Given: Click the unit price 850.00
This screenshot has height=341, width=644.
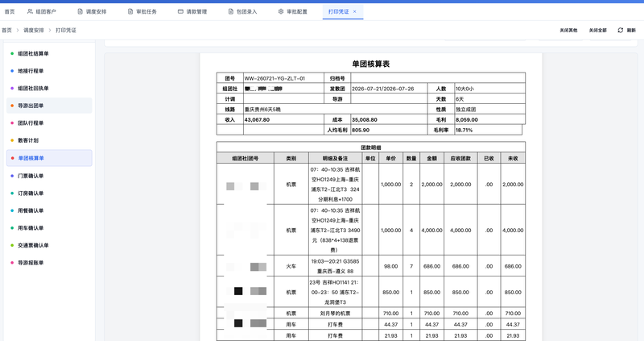Looking at the screenshot, I should (390, 292).
